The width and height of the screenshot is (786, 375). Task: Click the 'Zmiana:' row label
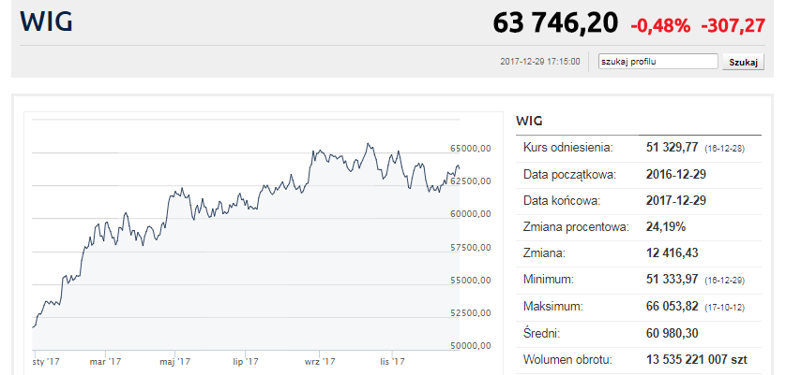click(544, 253)
